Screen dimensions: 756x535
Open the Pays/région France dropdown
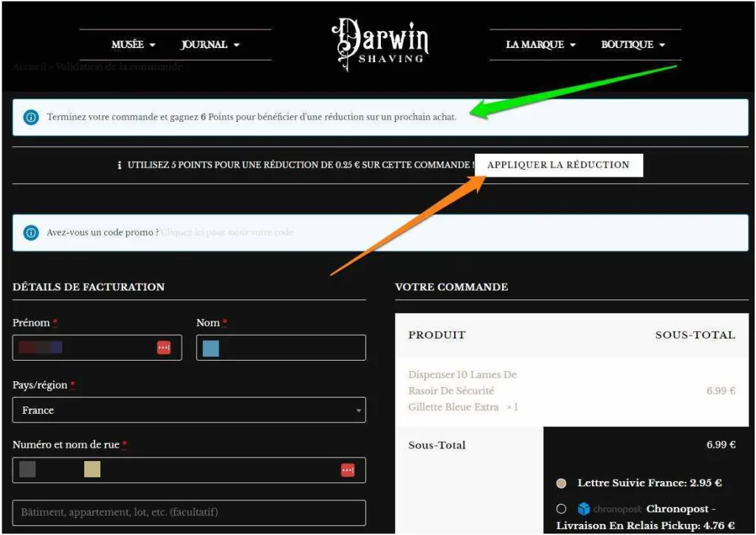point(189,410)
